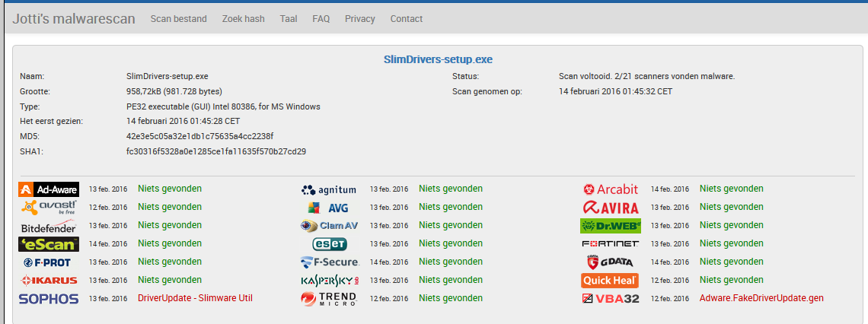Screen dimensions: 868x324
Task: Click the VBA32 scanner logo
Action: pyautogui.click(x=611, y=299)
